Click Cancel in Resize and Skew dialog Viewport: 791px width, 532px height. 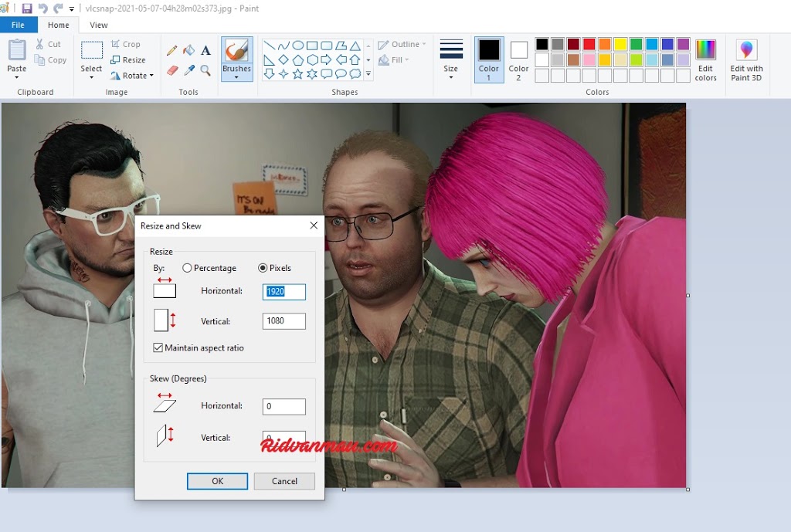[284, 481]
